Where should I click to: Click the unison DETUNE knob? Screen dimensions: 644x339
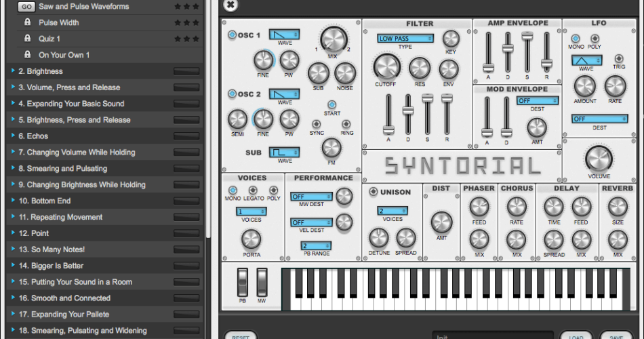(x=378, y=237)
